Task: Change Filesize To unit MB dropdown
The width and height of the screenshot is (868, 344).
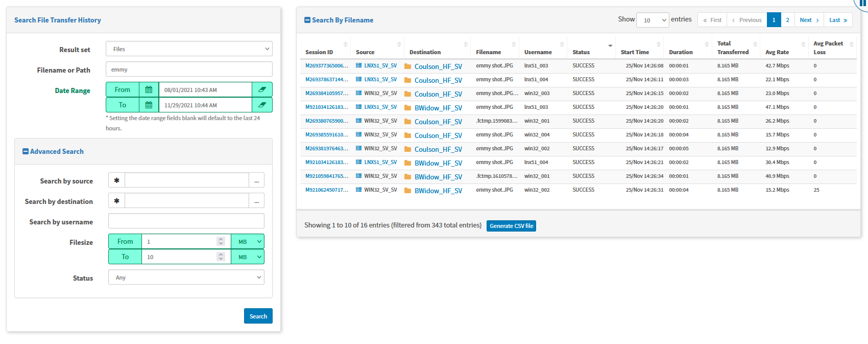Action: point(248,257)
